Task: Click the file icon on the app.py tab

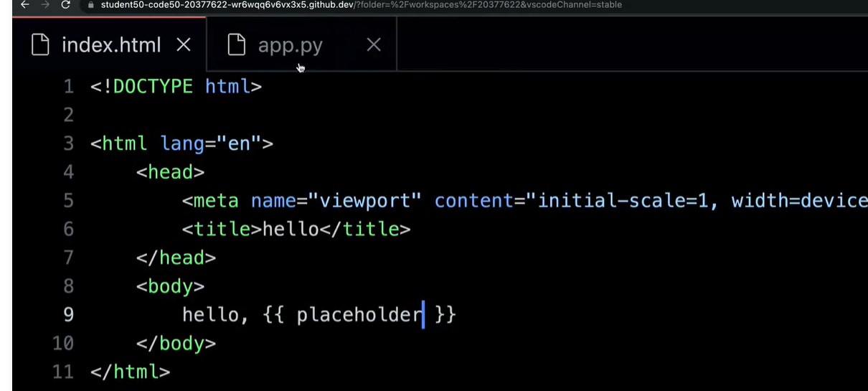Action: pyautogui.click(x=237, y=45)
